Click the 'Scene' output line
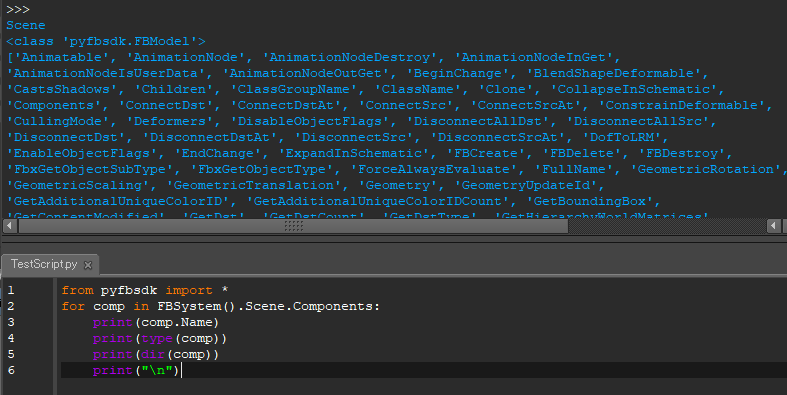 pyautogui.click(x=26, y=25)
